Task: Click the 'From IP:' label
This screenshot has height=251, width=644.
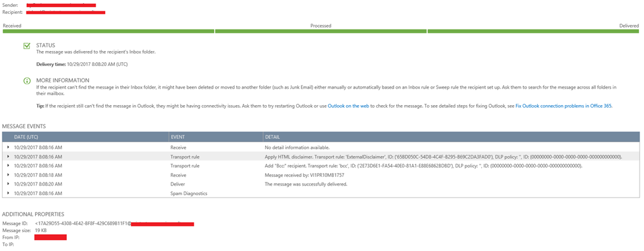Action: [x=11, y=237]
